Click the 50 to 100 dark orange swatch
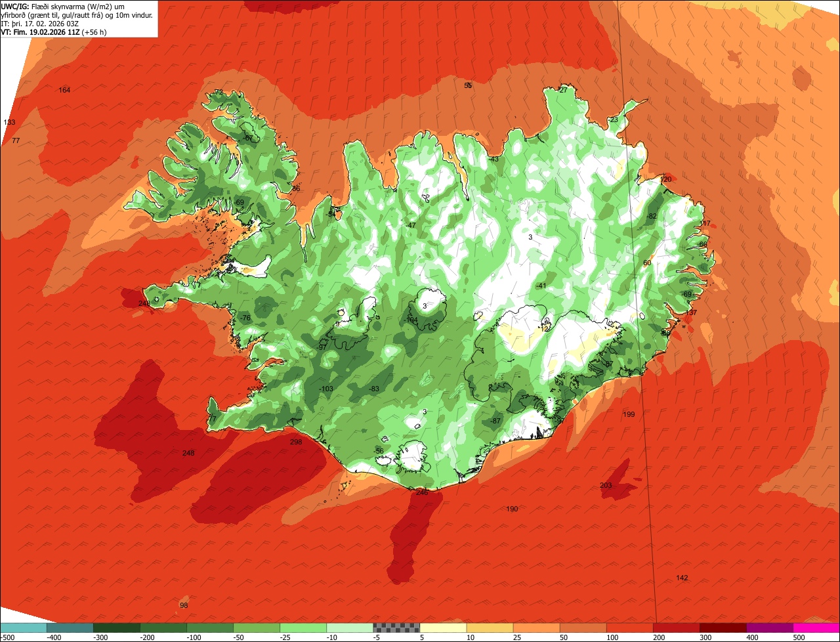840x642 pixels. [583, 628]
